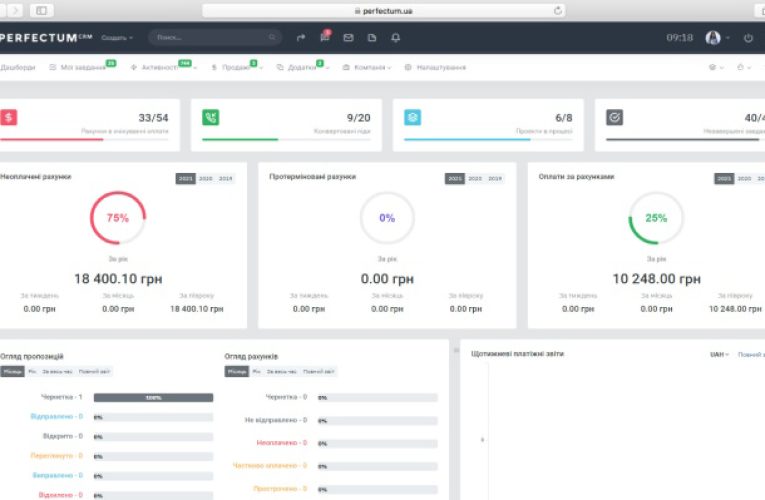Toggle the Safari sidebar button
This screenshot has width=765, height=500.
pos(41,10)
